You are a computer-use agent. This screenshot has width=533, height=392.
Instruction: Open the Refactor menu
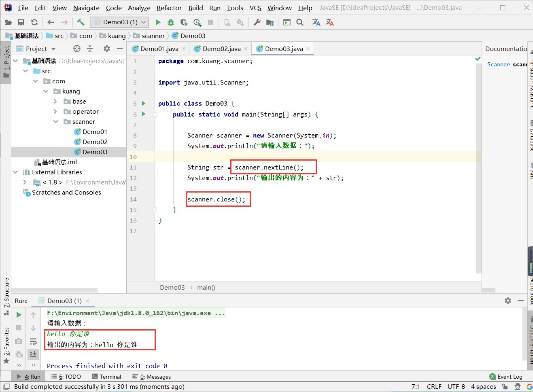coord(169,8)
